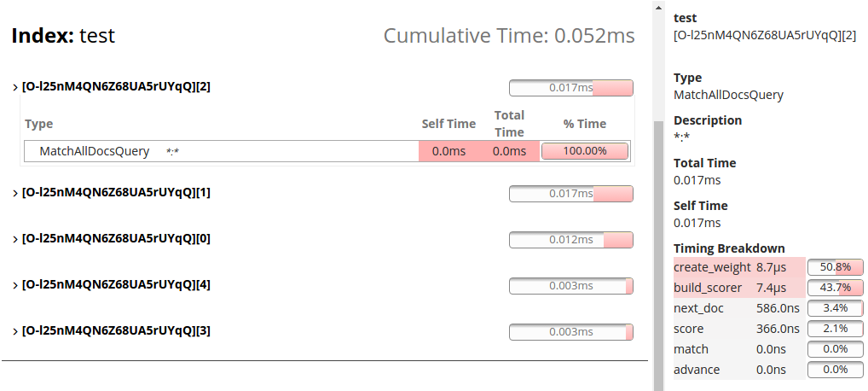The height and width of the screenshot is (391, 868).
Task: Expand the shard [3] chevron arrow
Action: [x=15, y=331]
